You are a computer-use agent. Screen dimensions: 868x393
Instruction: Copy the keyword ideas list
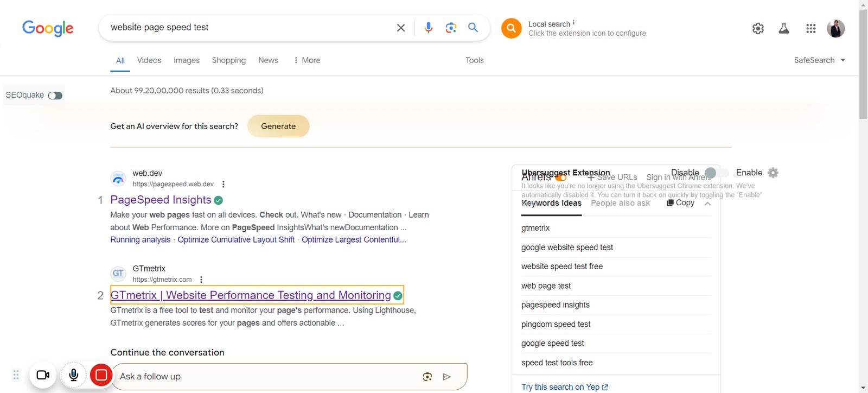[x=681, y=202]
